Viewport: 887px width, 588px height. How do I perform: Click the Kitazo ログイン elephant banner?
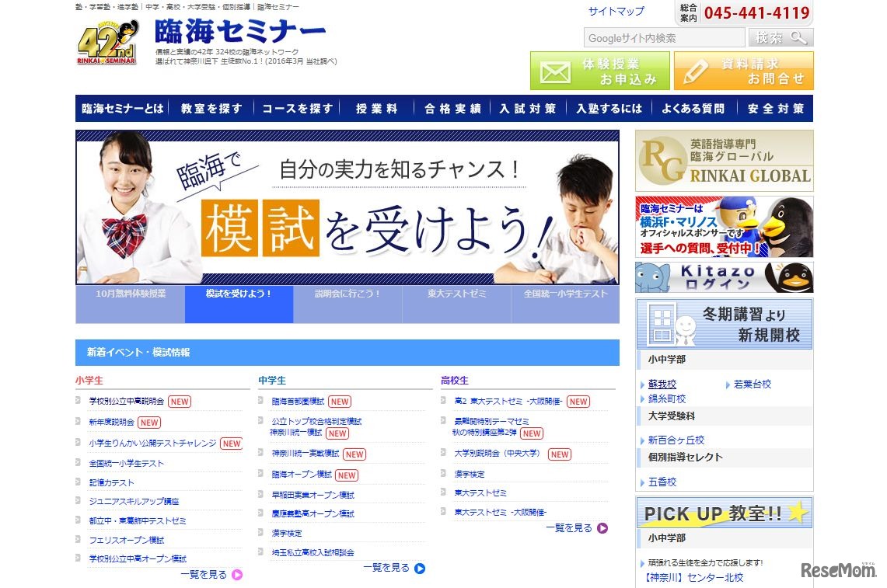tap(722, 279)
